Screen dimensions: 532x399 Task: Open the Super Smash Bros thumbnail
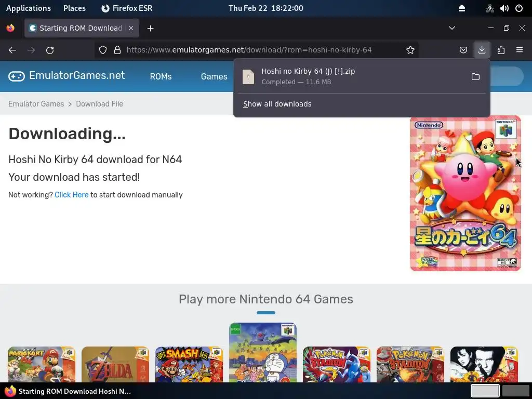[189, 364]
